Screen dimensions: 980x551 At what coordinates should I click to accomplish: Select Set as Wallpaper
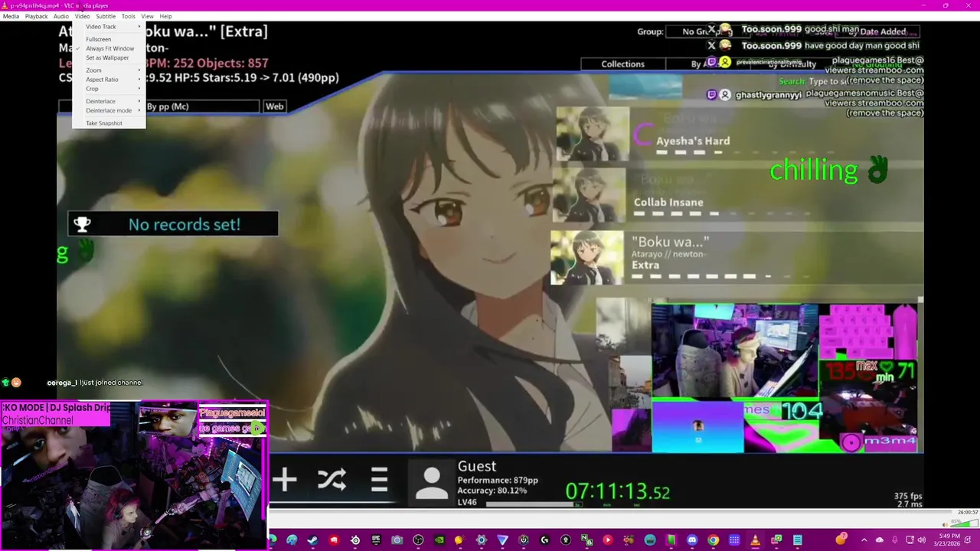(x=109, y=57)
